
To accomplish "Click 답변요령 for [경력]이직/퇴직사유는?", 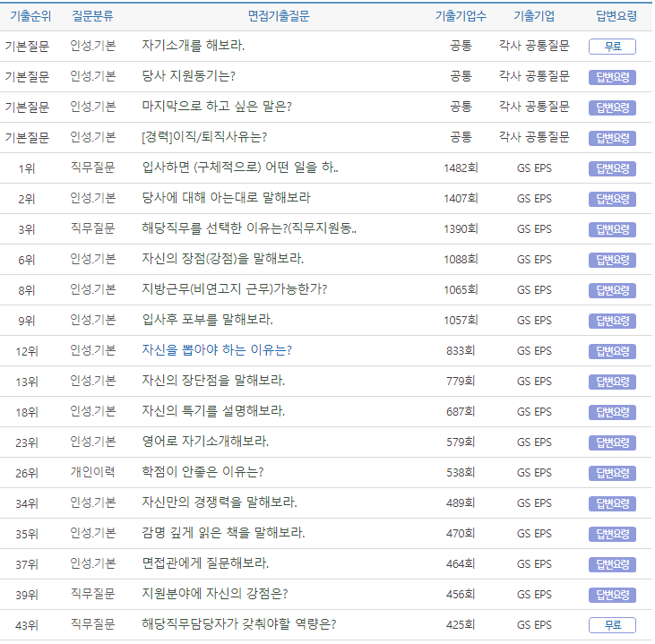I will (x=612, y=138).
